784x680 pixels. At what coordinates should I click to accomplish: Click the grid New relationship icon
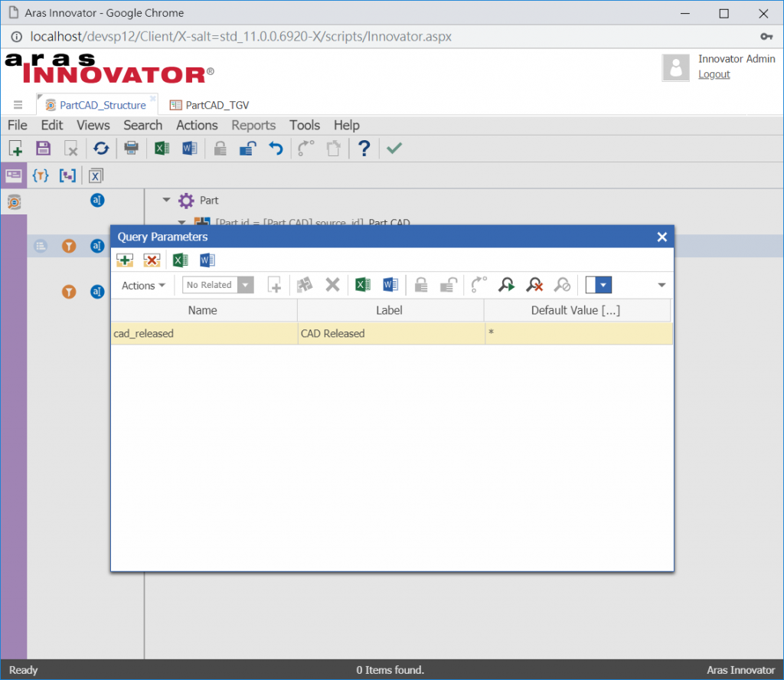[275, 285]
